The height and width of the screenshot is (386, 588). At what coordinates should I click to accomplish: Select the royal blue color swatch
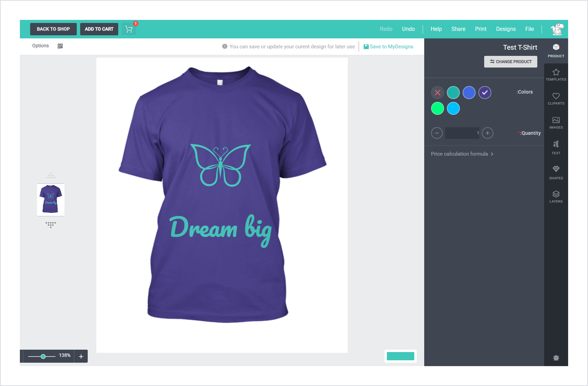[x=469, y=93]
